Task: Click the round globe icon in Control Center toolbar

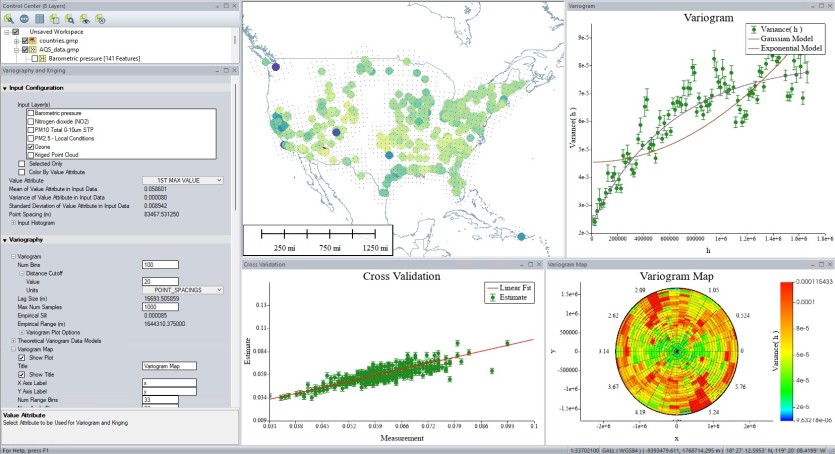Action: click(23, 18)
